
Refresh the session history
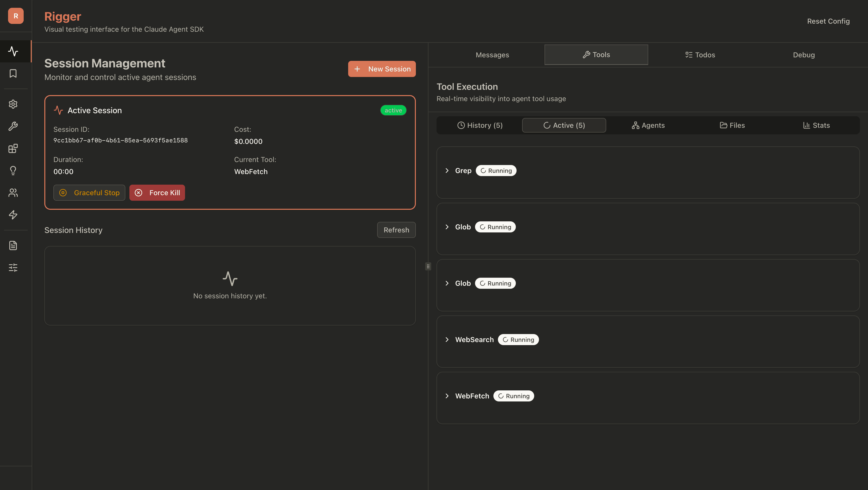coord(396,230)
